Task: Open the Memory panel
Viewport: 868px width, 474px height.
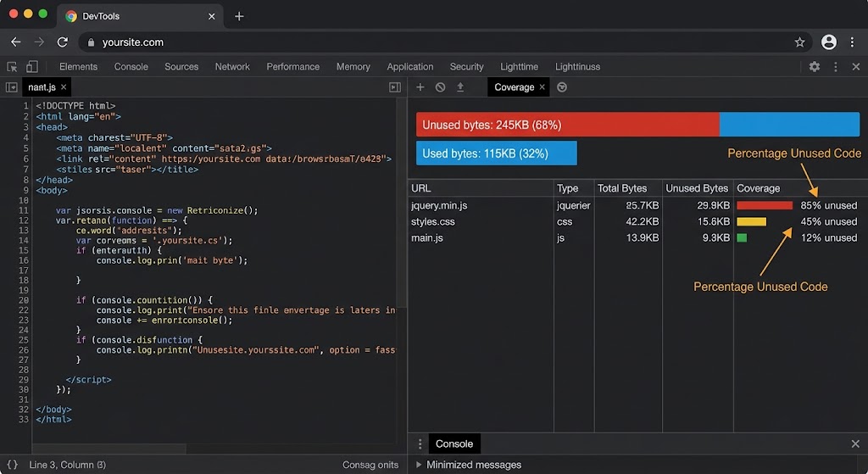Action: point(353,66)
